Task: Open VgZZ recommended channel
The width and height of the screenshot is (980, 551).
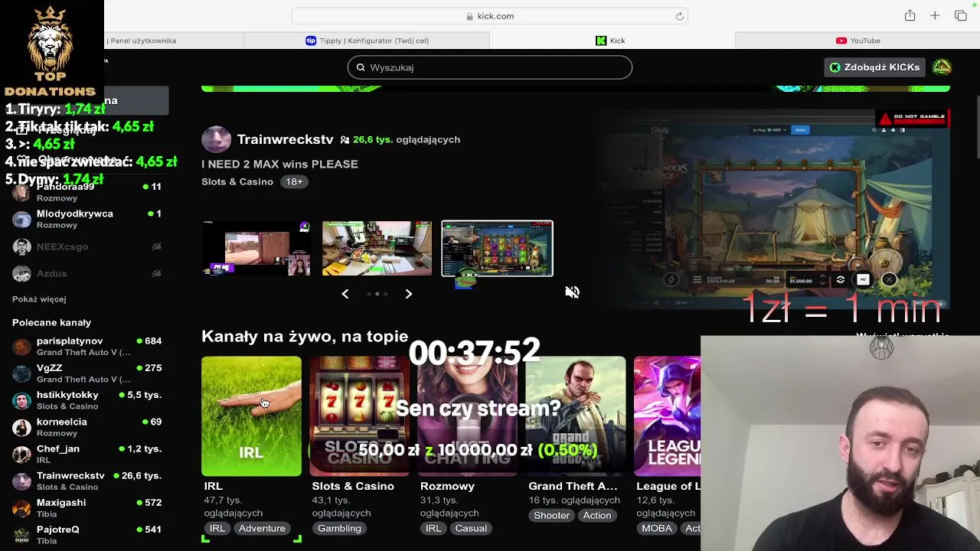Action: 87,373
